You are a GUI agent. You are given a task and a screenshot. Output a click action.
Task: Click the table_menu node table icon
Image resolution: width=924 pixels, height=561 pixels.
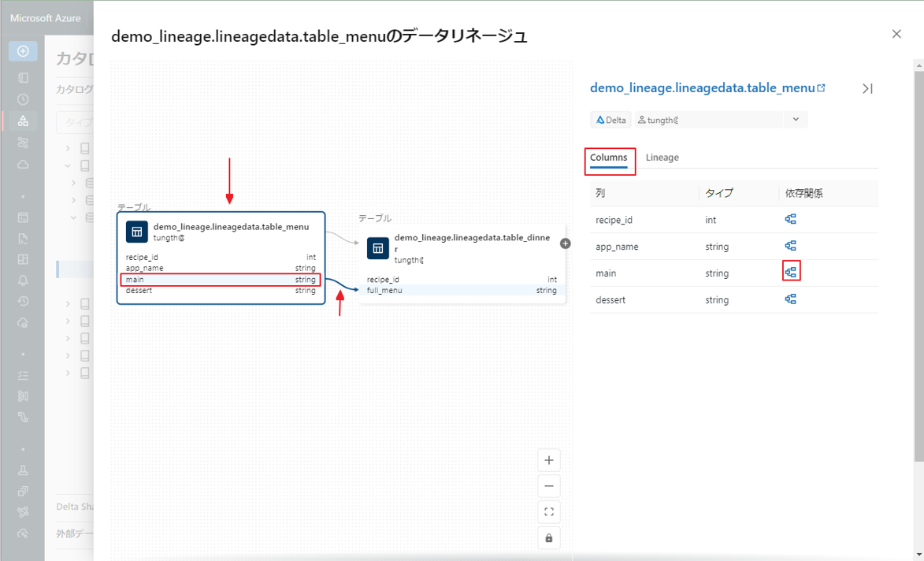137,232
